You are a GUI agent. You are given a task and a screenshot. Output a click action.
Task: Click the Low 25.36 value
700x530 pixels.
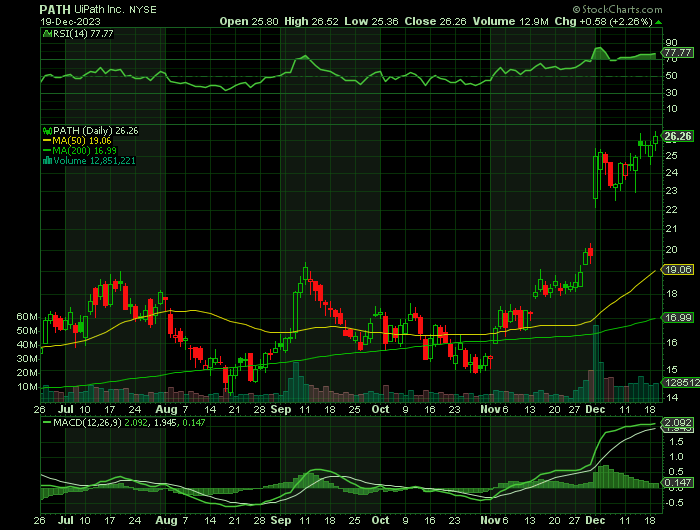point(371,21)
